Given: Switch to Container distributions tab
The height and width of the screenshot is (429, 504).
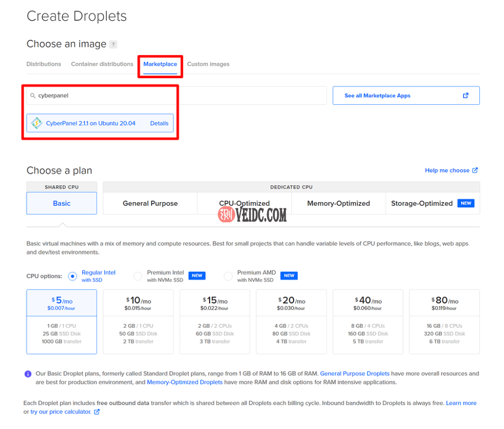Looking at the screenshot, I should click(102, 64).
